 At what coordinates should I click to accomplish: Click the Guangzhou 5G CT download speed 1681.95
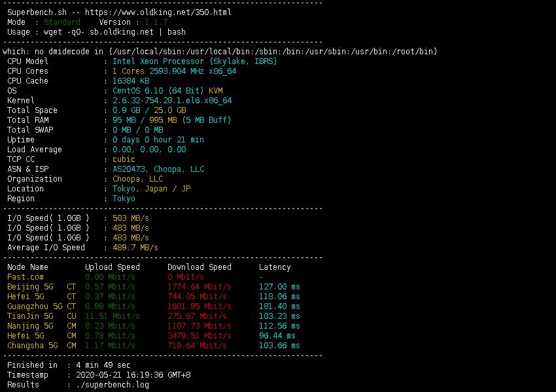click(x=199, y=306)
